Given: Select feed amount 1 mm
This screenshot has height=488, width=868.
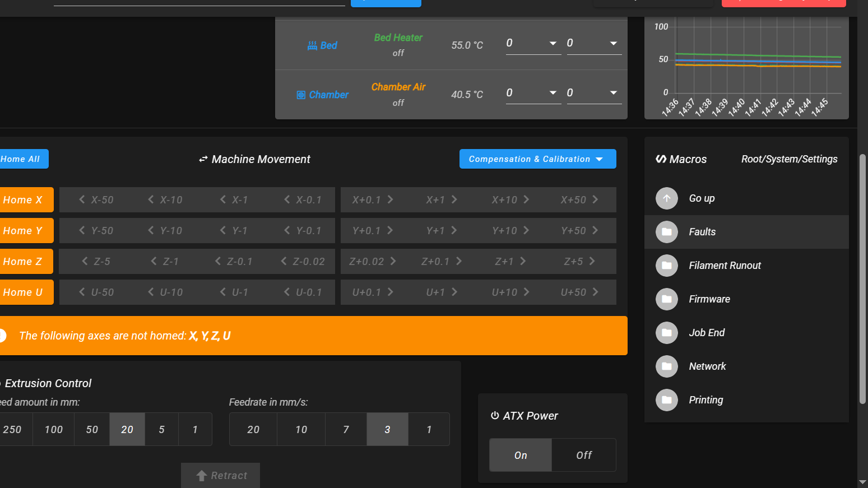Looking at the screenshot, I should tap(195, 429).
